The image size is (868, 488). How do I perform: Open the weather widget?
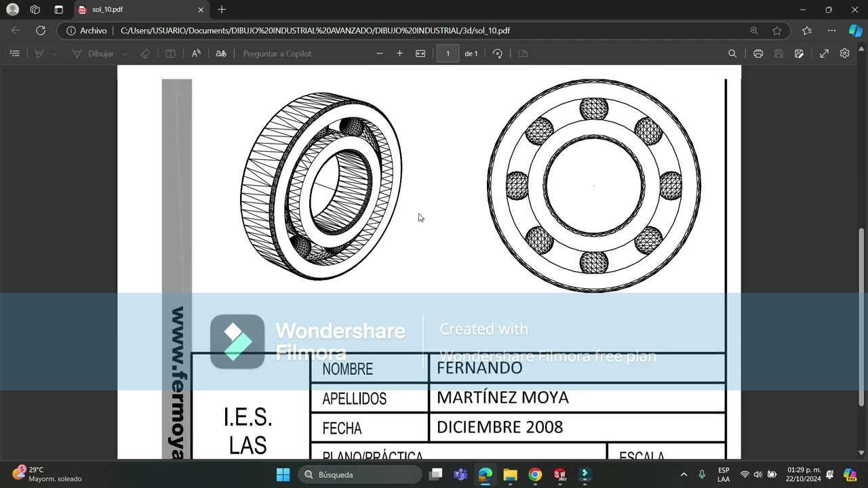(x=47, y=474)
